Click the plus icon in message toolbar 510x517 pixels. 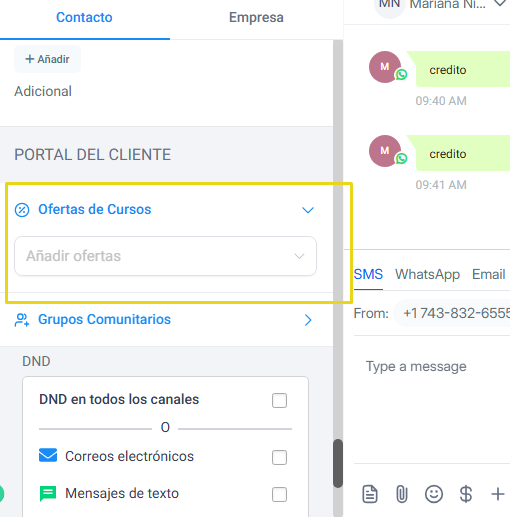[497, 494]
